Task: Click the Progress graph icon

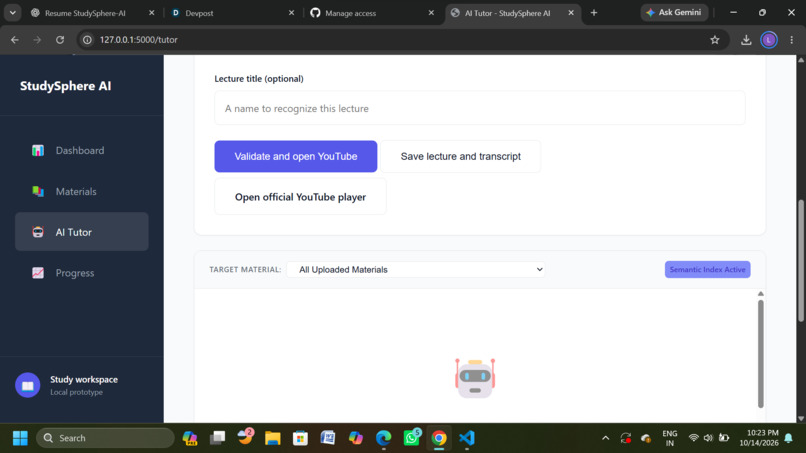Action: point(38,273)
